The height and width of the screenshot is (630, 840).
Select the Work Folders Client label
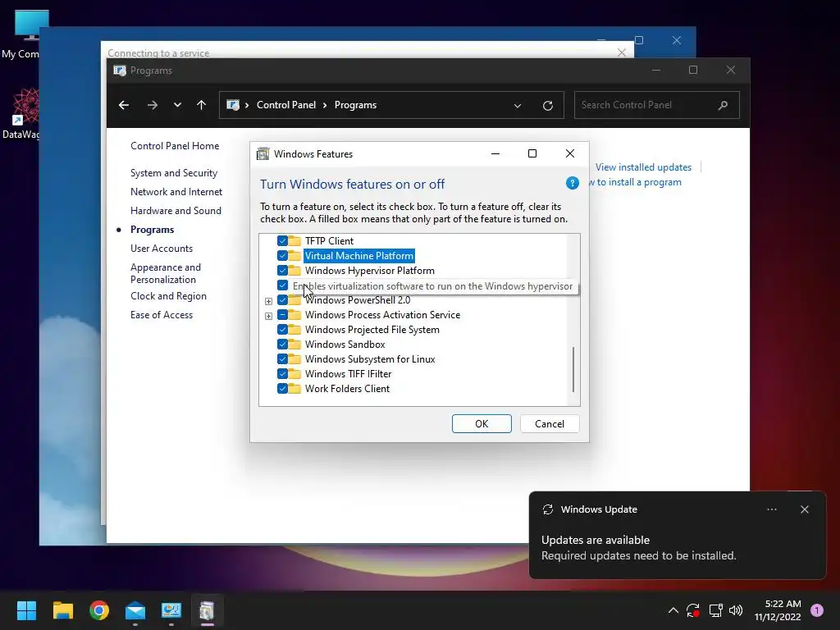[347, 389]
